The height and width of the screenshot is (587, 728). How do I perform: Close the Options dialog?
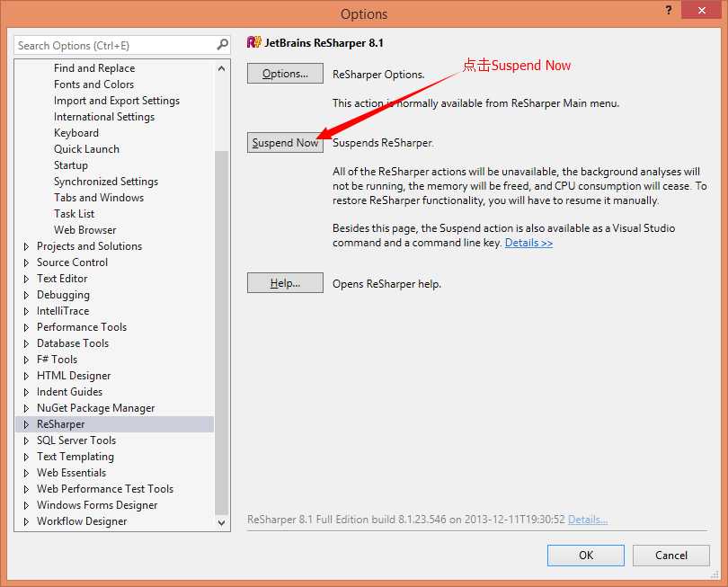(x=701, y=10)
